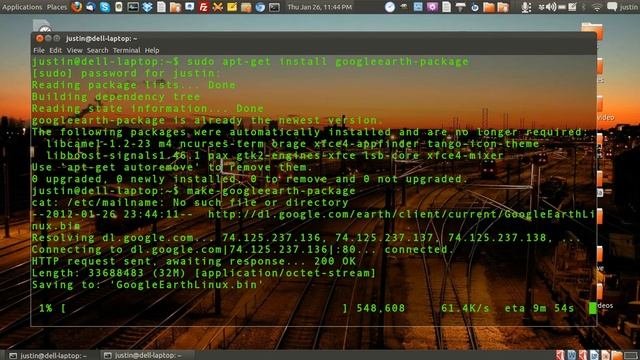The image size is (640, 360).
Task: Open the clock and calendar applet
Action: [320, 7]
